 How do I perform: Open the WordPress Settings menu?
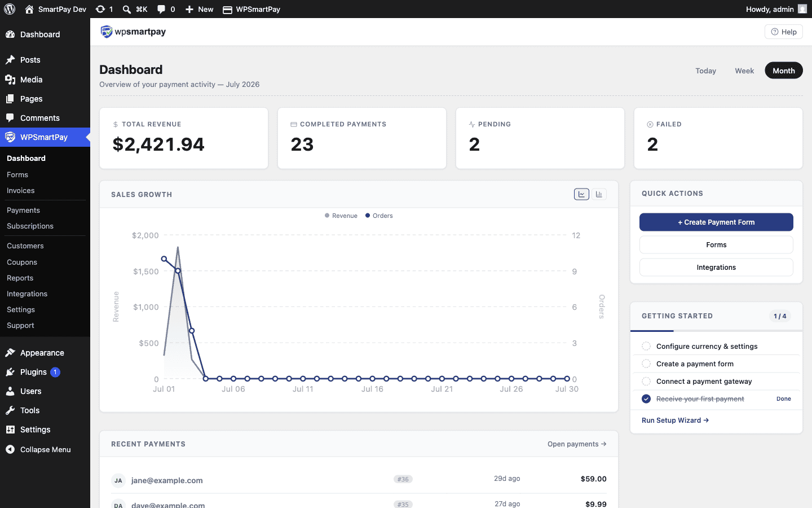45,430
